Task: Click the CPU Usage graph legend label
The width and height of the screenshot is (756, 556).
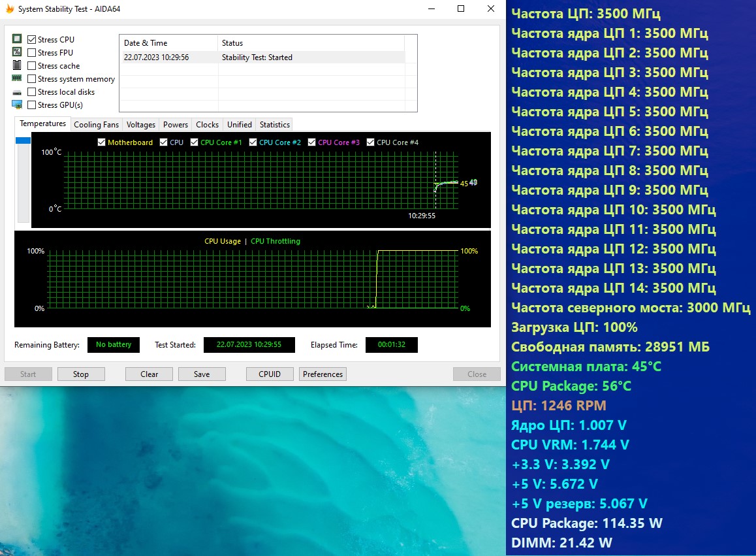Action: pos(223,241)
